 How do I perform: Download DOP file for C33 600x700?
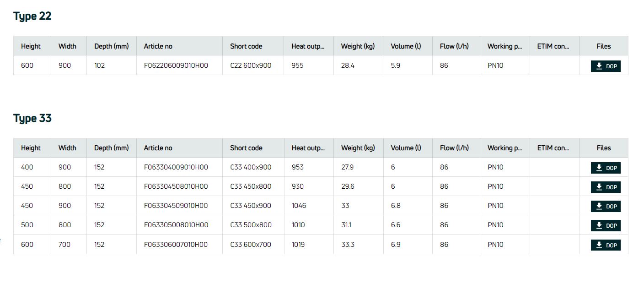[606, 245]
